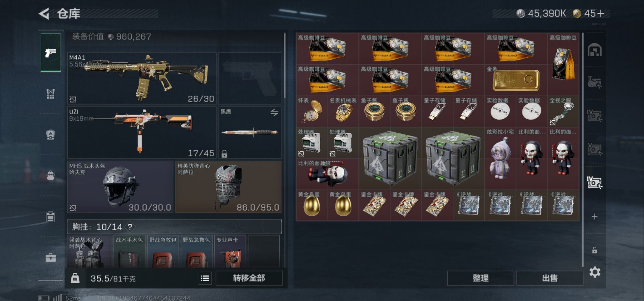The height and width of the screenshot is (301, 644).
Task: Select the 金条 gold bar item
Action: click(x=516, y=80)
